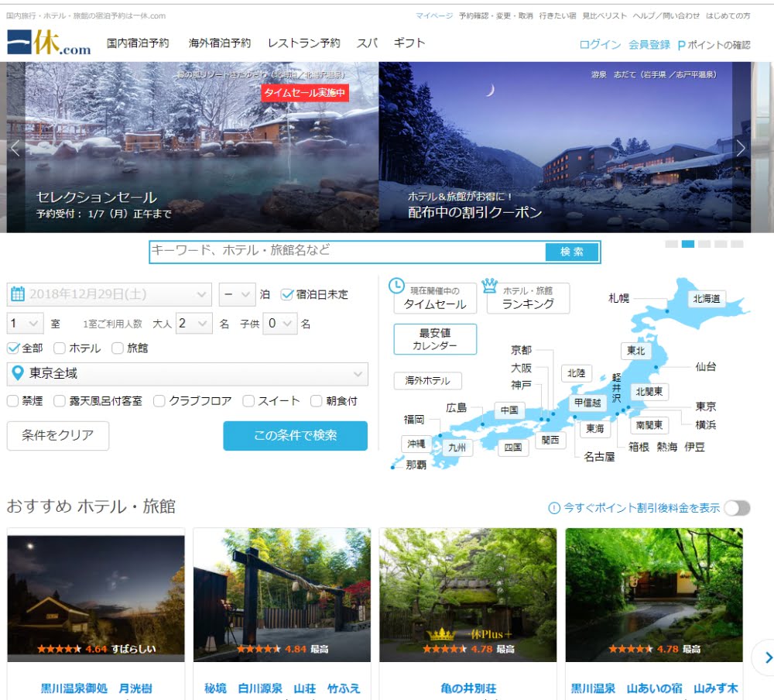The image size is (774, 700).
Task: Open the adults count dropdown
Action: (x=193, y=323)
